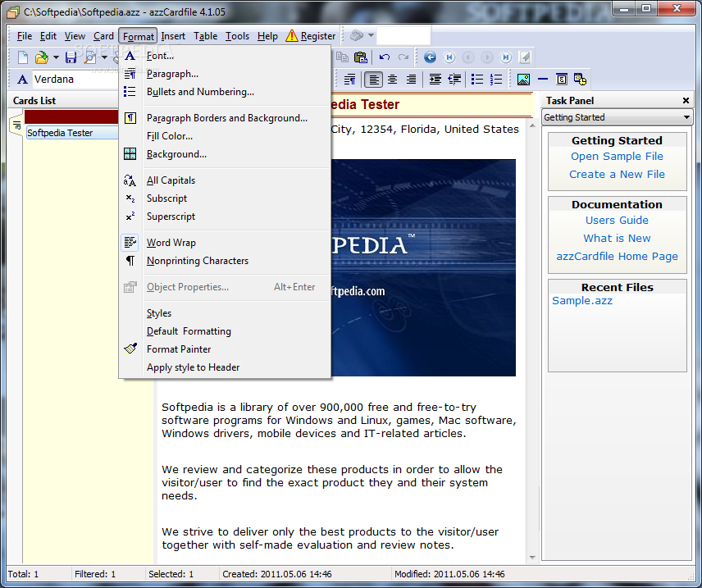The image size is (702, 588).
Task: Right-align text using toolbar icon
Action: [411, 80]
